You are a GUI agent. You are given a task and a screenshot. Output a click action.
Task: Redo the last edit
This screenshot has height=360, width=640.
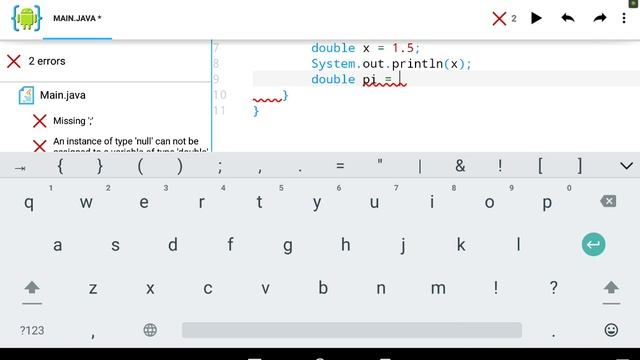(600, 18)
